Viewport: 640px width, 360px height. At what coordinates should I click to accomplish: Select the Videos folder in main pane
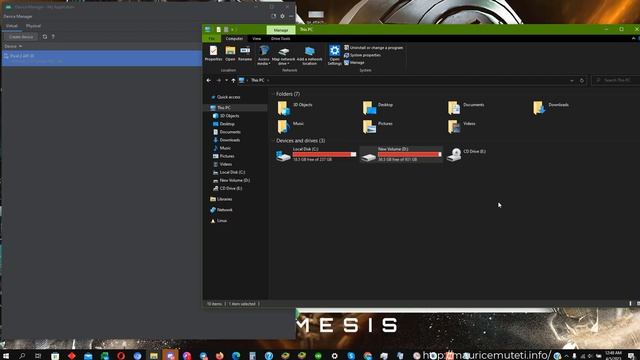pyautogui.click(x=462, y=127)
